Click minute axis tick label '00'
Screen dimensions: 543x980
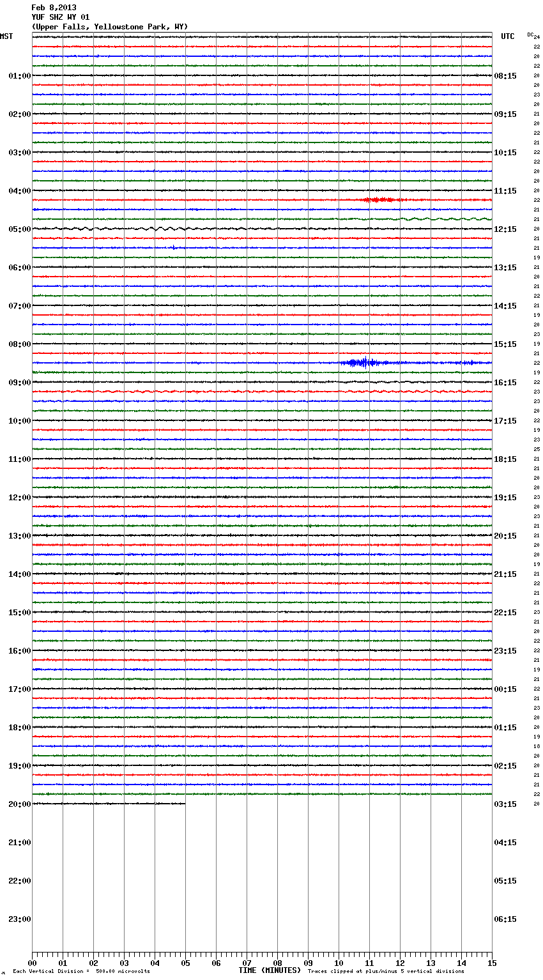tap(32, 963)
